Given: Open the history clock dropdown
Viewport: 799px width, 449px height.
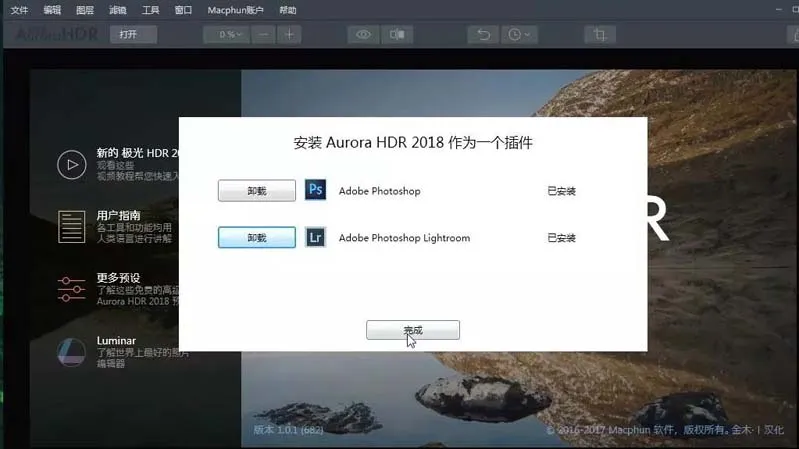Looking at the screenshot, I should point(519,34).
